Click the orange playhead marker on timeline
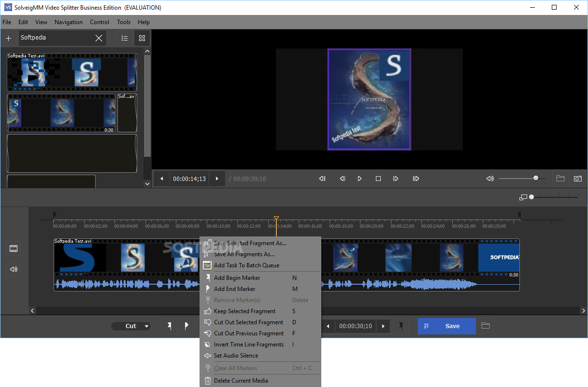 pos(276,219)
